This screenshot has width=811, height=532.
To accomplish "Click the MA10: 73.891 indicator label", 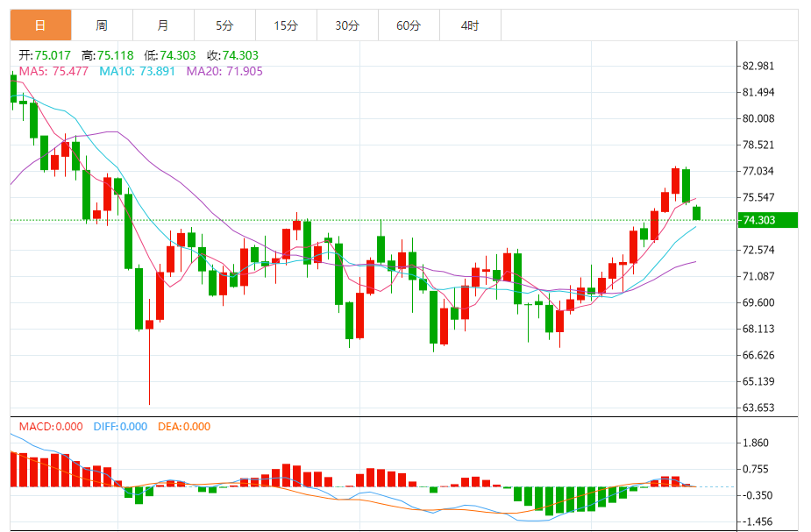I will [138, 71].
